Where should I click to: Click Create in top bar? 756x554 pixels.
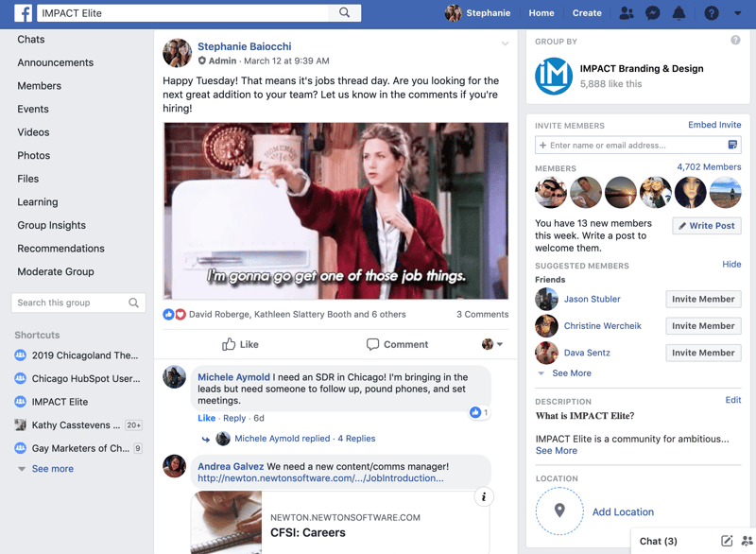point(587,13)
